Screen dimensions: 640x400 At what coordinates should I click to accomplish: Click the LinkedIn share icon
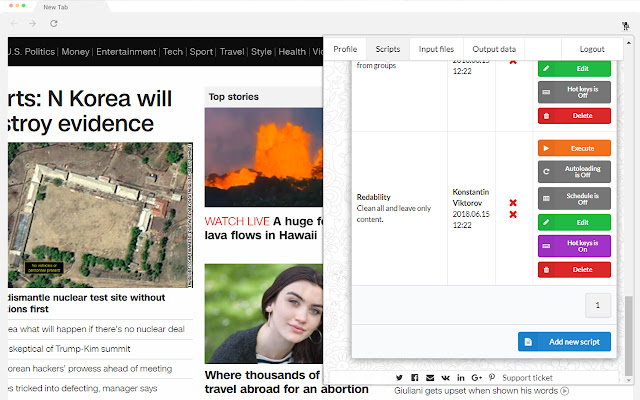(460, 377)
